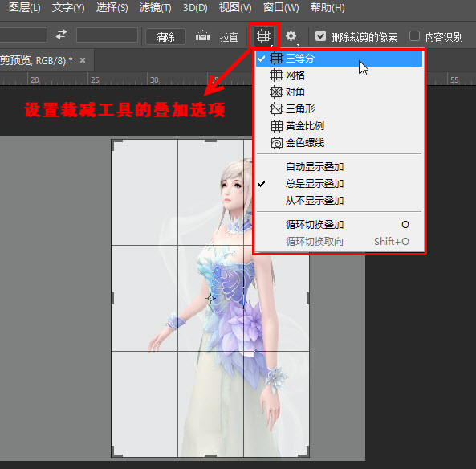This screenshot has width=476, height=469.
Task: Click 循环切换叠加 menu entry
Action: 339,225
